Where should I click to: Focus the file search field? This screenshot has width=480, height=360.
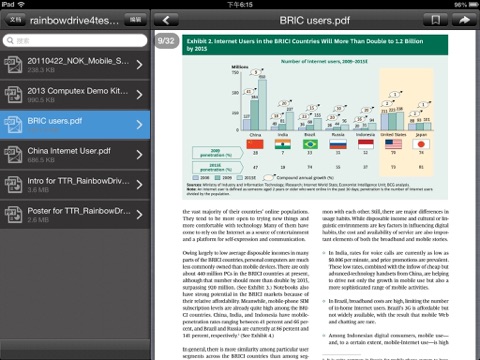coord(75,40)
